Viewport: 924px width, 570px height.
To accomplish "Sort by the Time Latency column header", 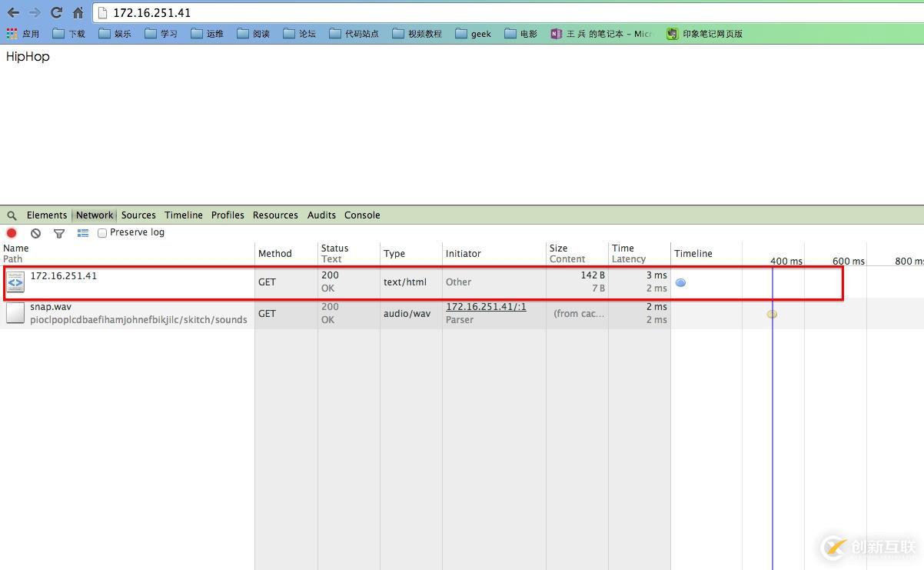I will [640, 254].
